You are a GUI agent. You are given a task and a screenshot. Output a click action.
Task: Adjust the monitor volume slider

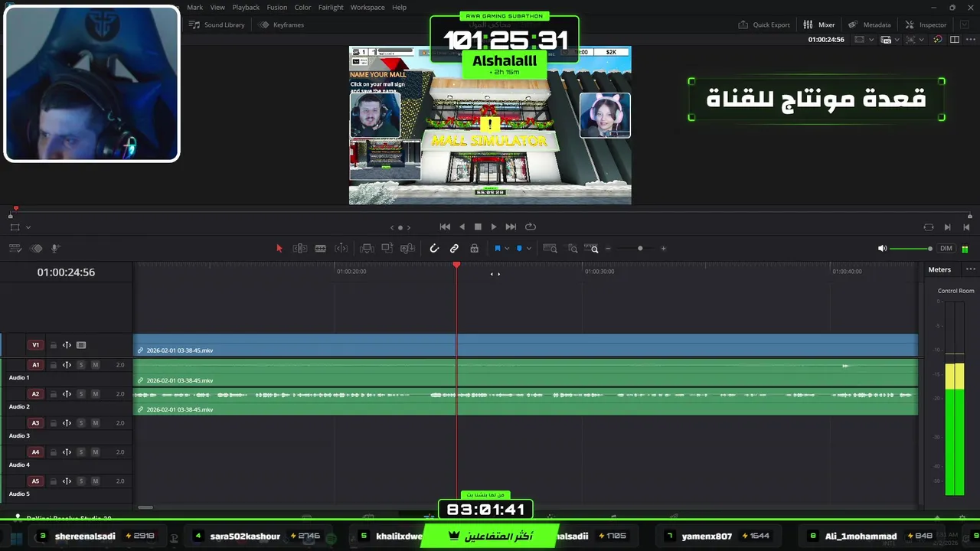[x=911, y=249]
